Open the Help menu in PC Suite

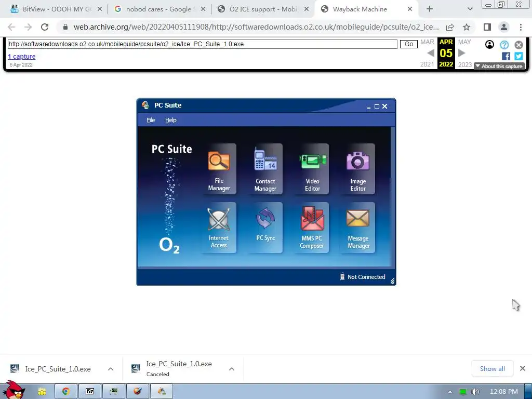pyautogui.click(x=170, y=120)
